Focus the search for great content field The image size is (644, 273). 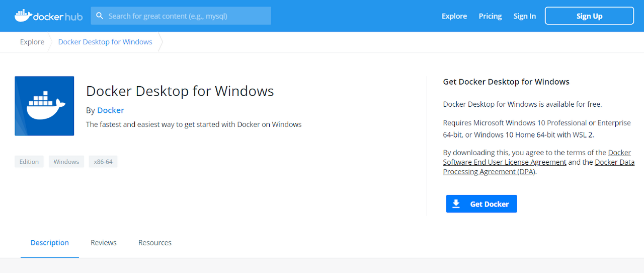181,16
